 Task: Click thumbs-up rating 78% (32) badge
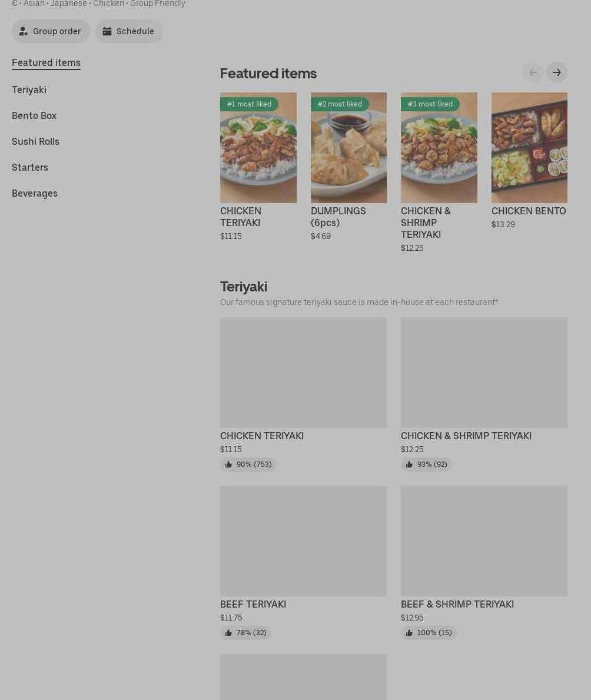pyautogui.click(x=245, y=632)
